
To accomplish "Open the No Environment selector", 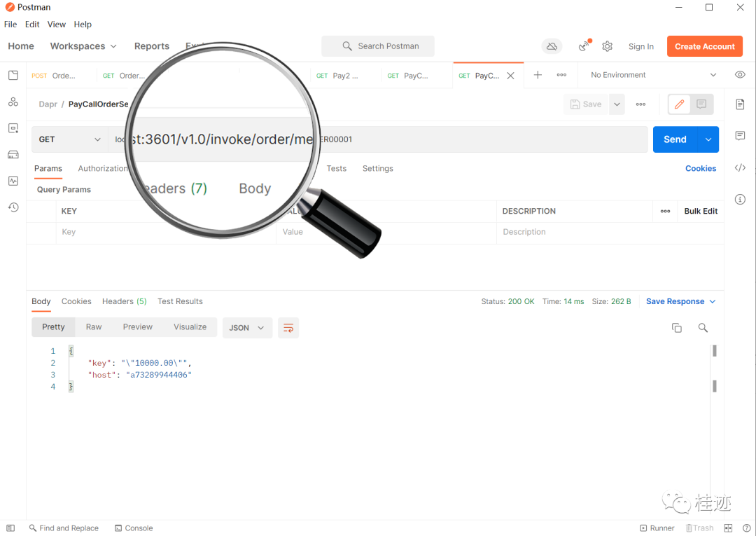I will tap(653, 75).
